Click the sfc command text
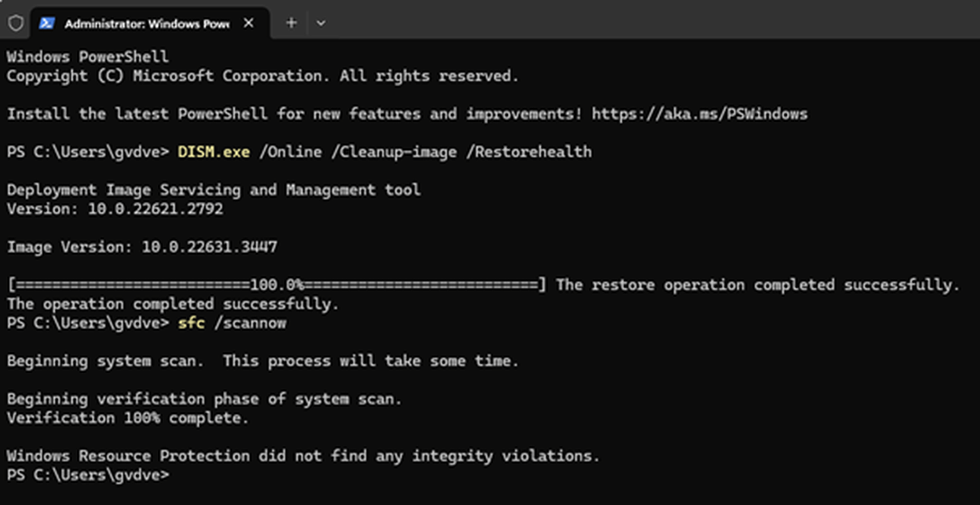 pos(191,323)
